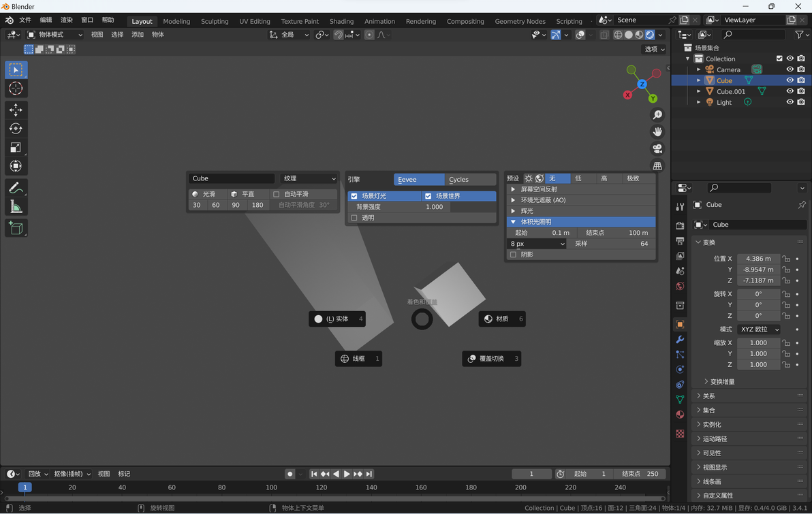Click 光滑 shading button
The width and height of the screenshot is (812, 514).
pos(208,194)
